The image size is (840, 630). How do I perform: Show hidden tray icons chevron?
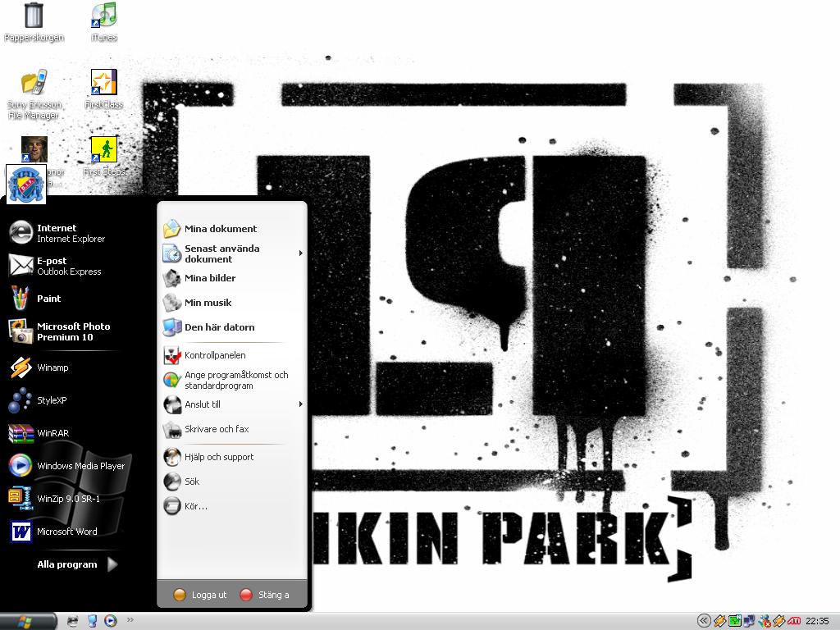click(704, 621)
